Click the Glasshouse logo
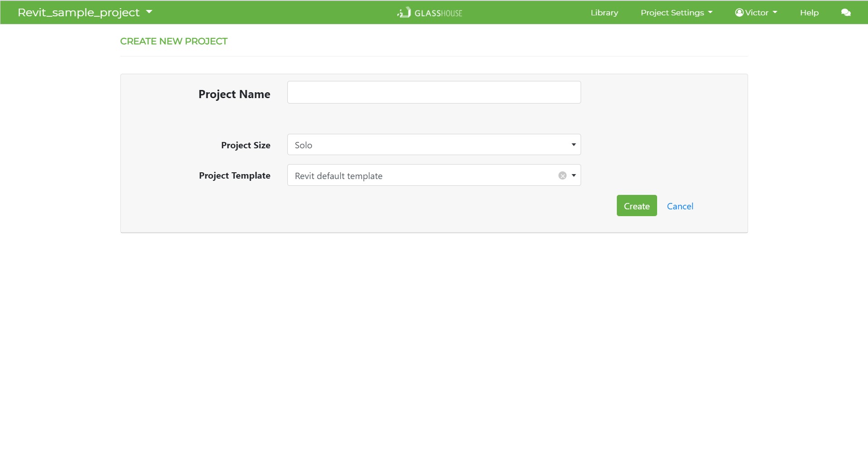Image resolution: width=868 pixels, height=449 pixels. click(429, 13)
